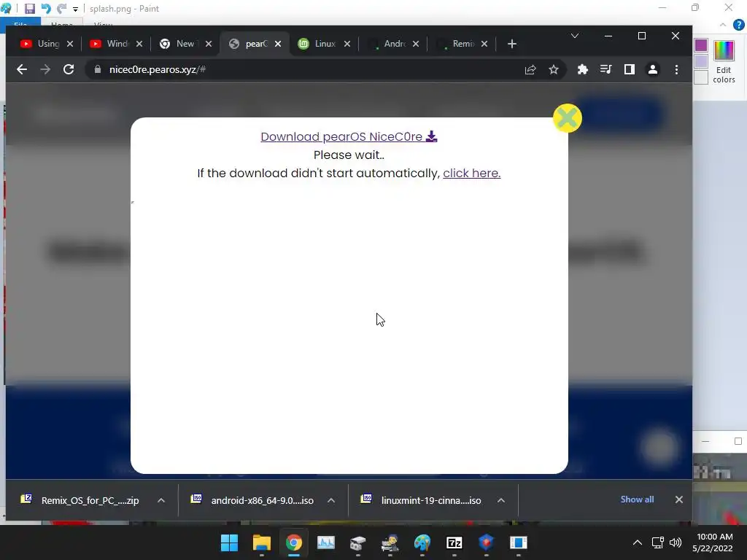Open Paint from taskbar

pyautogui.click(x=422, y=542)
